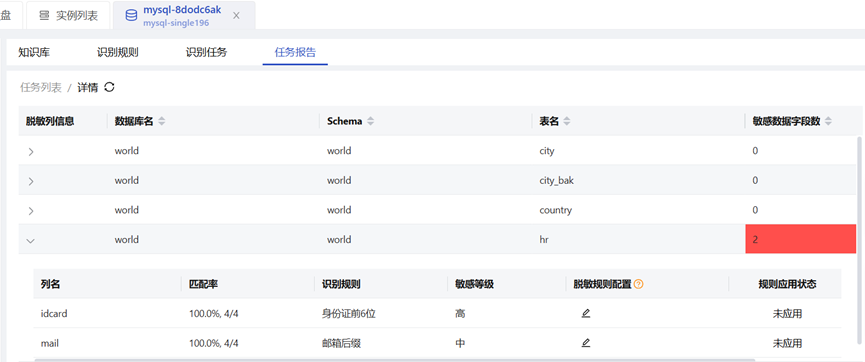
Task: Edit masking rule for mail row
Action: 586,343
